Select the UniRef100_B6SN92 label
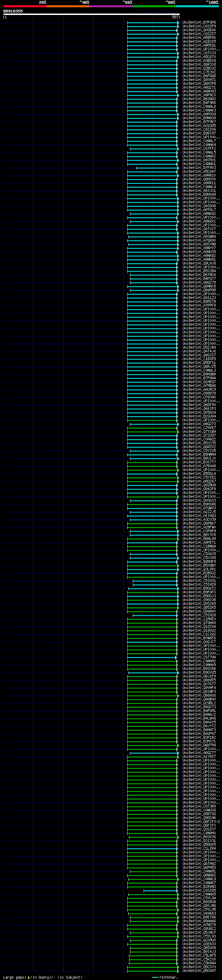222x980 pixels. [x=199, y=99]
